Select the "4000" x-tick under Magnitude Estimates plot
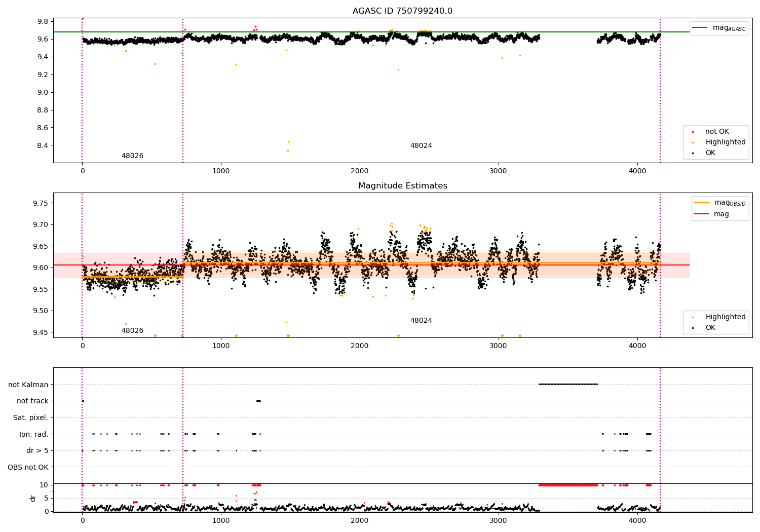This screenshot has height=532, width=760. pyautogui.click(x=637, y=346)
